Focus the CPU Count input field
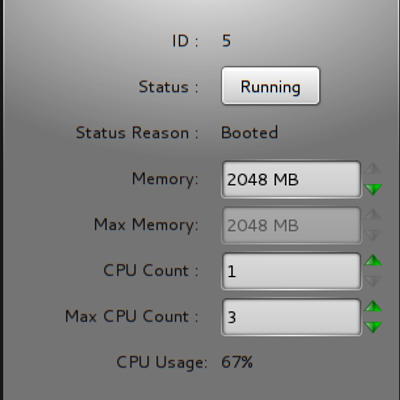The width and height of the screenshot is (400, 400). pos(291,271)
